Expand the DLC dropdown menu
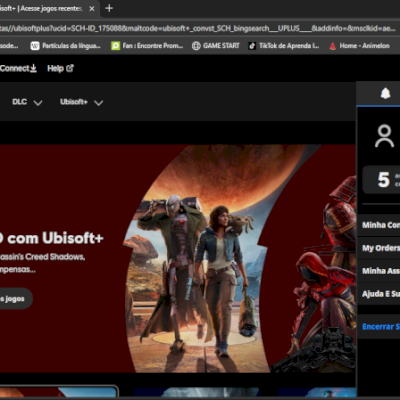The height and width of the screenshot is (400, 400). tap(27, 102)
